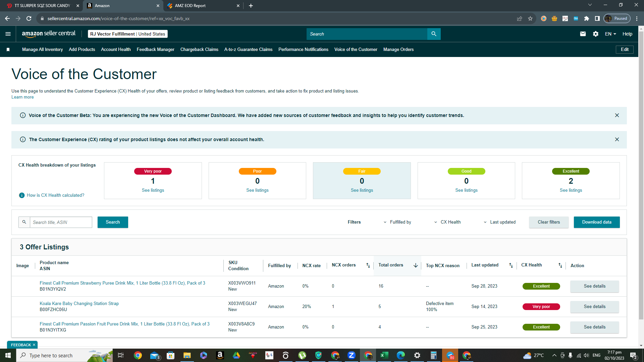
Task: Open browser side panel icon
Action: coord(597,18)
